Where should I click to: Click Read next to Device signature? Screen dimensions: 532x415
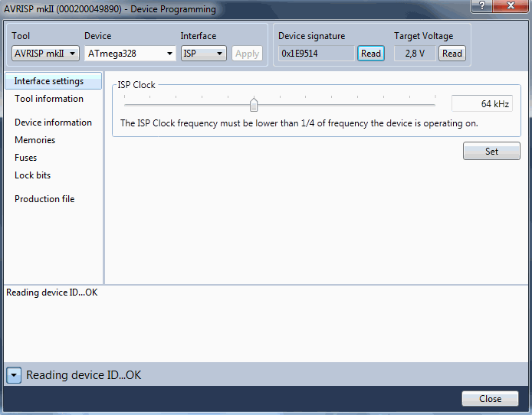coord(371,54)
